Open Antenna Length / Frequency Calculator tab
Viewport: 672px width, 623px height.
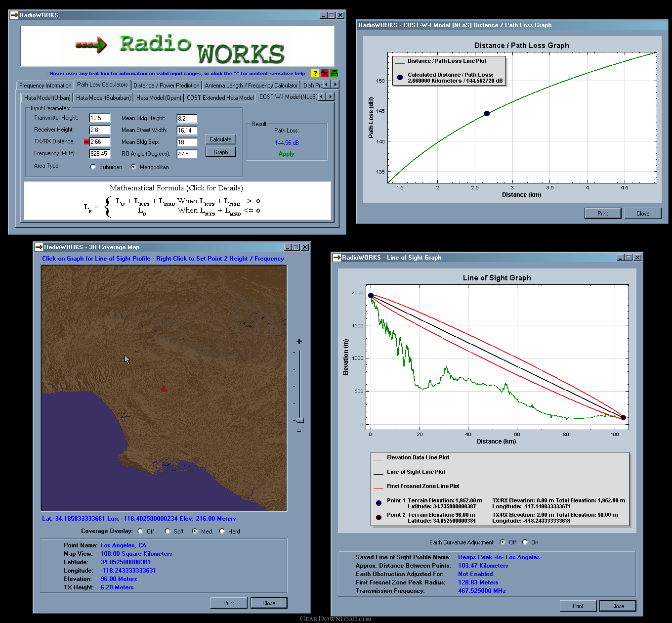251,86
